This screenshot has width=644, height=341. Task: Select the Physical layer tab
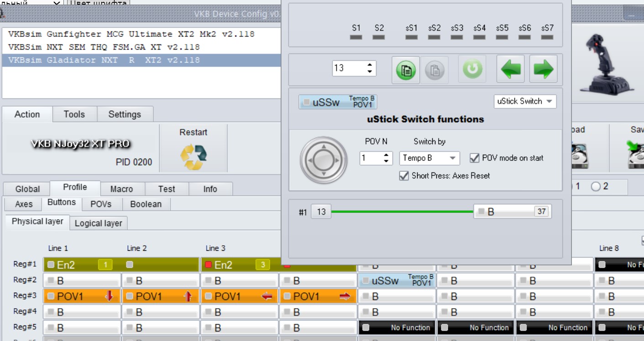point(37,222)
